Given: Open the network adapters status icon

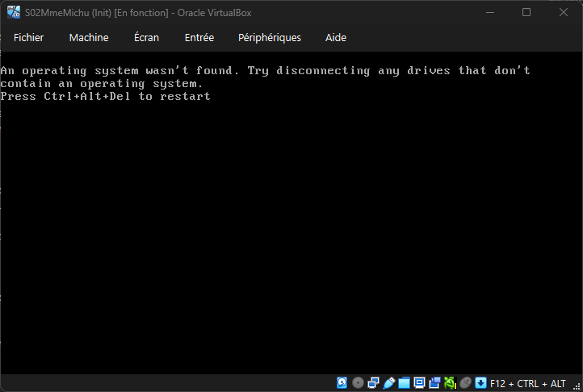Looking at the screenshot, I should click(372, 382).
